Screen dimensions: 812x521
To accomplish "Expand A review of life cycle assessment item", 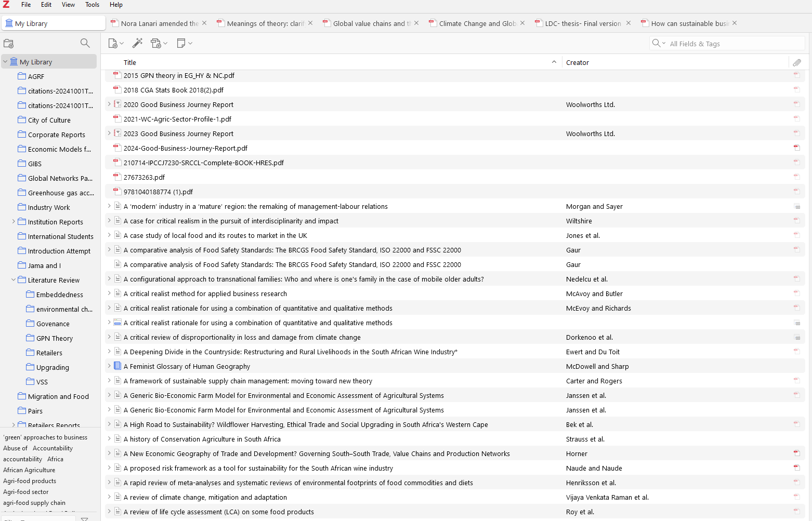I will (x=109, y=511).
